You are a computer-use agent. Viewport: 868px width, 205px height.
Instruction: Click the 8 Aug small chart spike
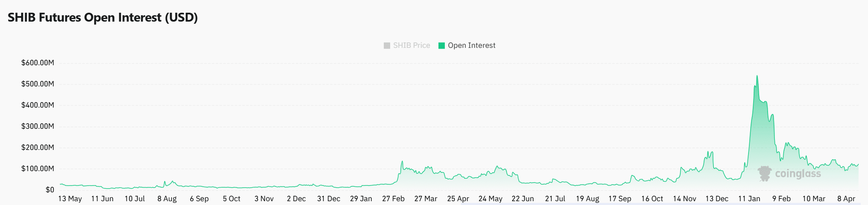coord(165,182)
